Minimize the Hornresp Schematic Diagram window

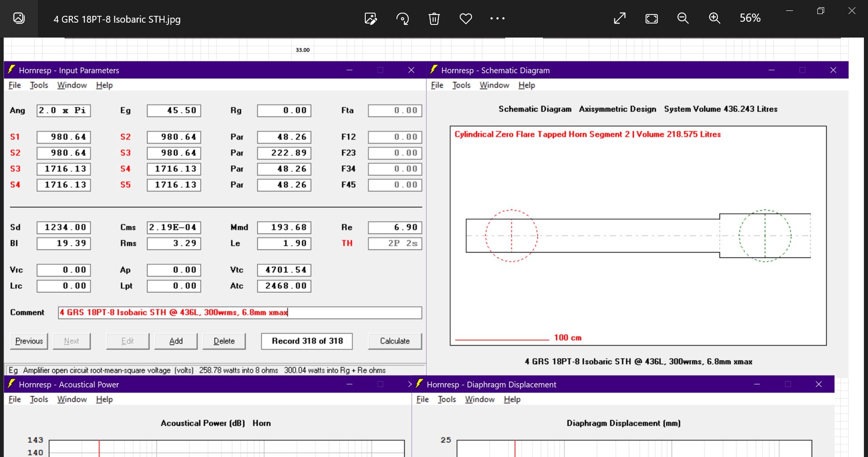point(771,70)
